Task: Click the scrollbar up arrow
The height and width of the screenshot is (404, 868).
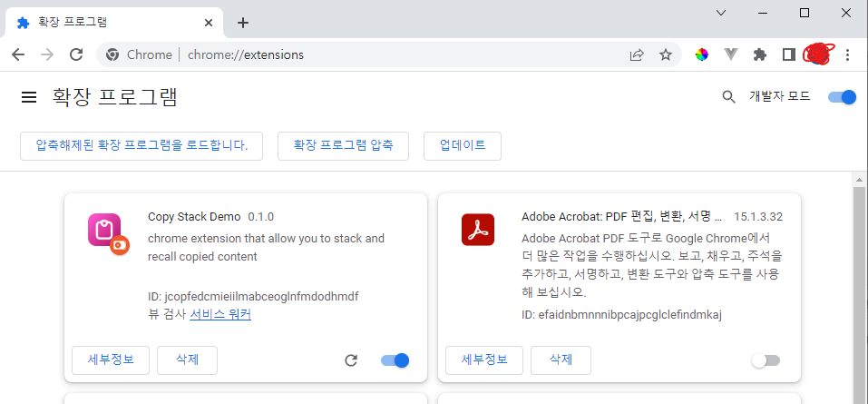Action: click(x=859, y=180)
